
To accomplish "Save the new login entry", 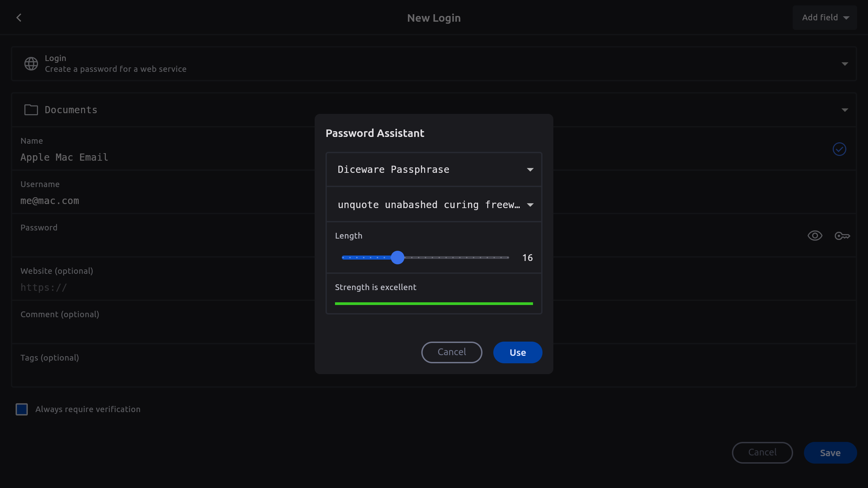I will pyautogui.click(x=830, y=453).
